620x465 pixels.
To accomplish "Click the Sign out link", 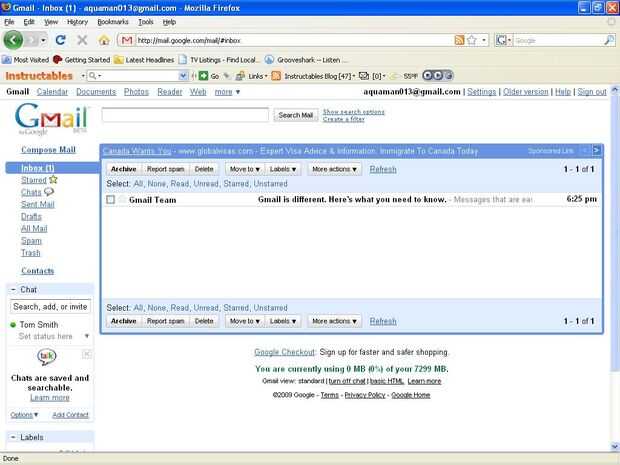I will coord(592,92).
